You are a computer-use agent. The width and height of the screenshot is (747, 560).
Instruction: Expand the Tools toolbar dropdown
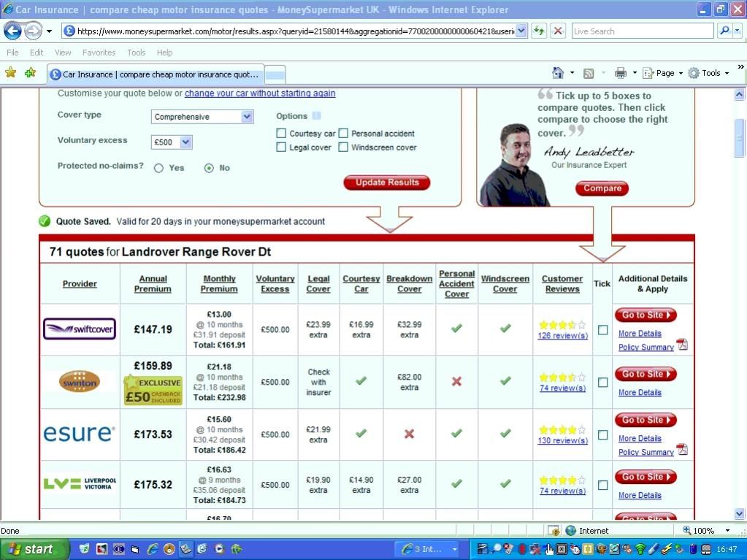point(727,73)
